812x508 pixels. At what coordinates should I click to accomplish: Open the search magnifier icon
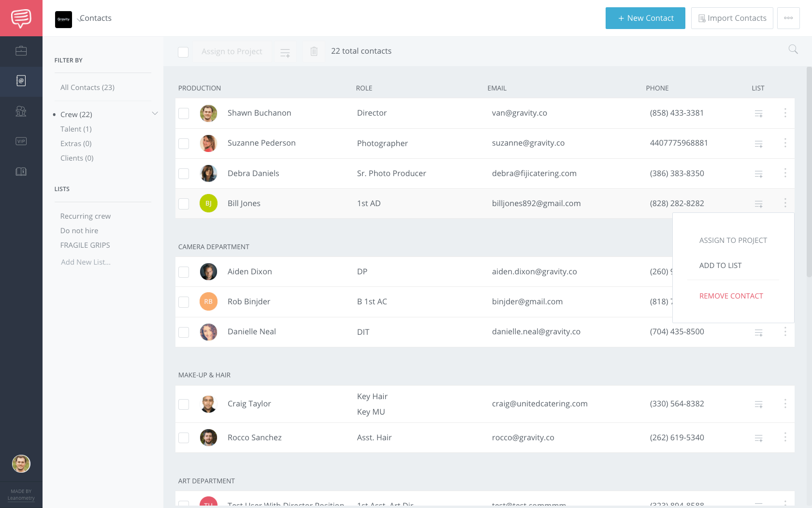(x=793, y=49)
